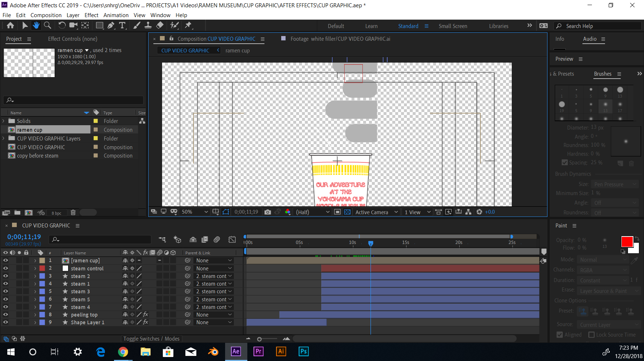
Task: Expand the CUP VIDEO GRAPHIC Layers folder
Action: [4, 138]
